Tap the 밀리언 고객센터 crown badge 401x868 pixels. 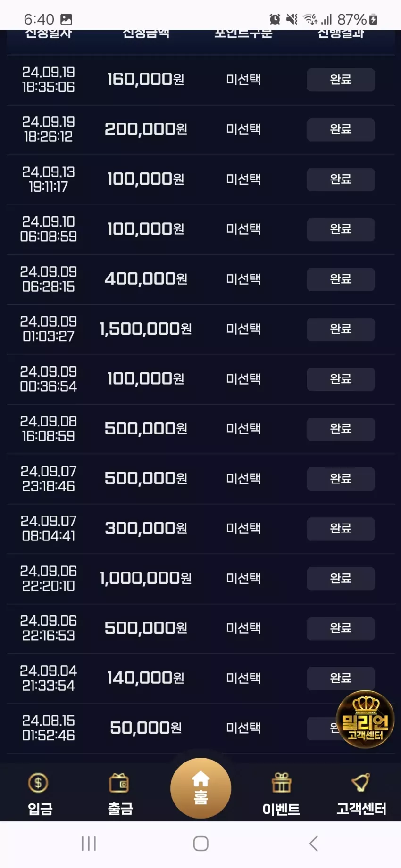tap(365, 719)
